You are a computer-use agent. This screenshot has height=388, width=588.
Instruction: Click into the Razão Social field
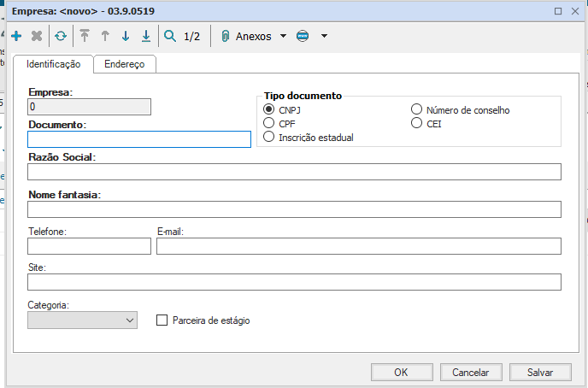point(294,172)
